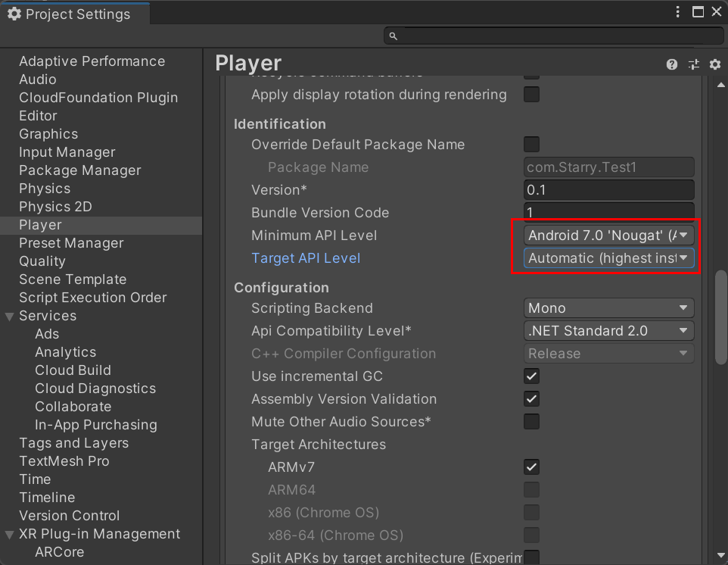The height and width of the screenshot is (565, 728).
Task: Open the help documentation for Player settings
Action: point(671,64)
